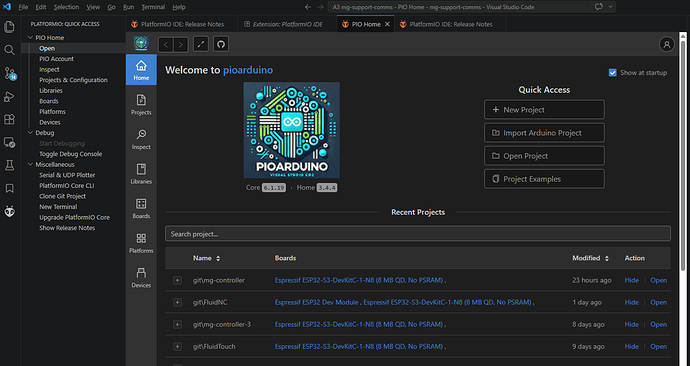Viewport: 690px width, 366px height.
Task: Expand the git\FluidNC project row
Action: [177, 302]
